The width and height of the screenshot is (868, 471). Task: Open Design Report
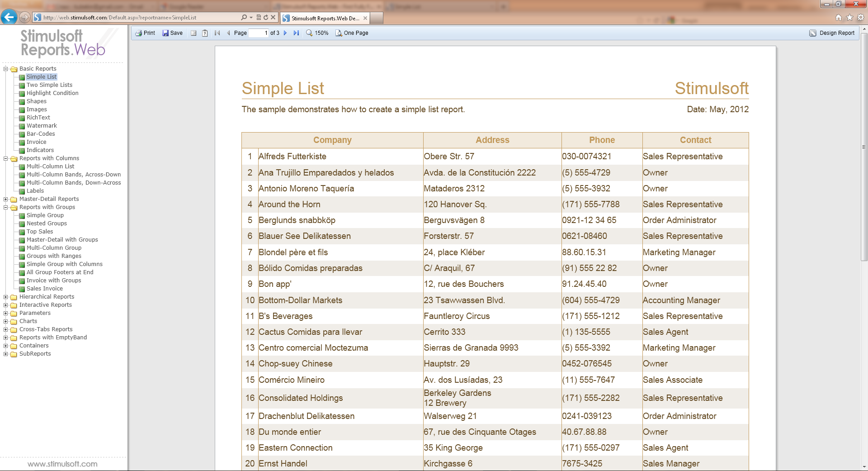[832, 33]
